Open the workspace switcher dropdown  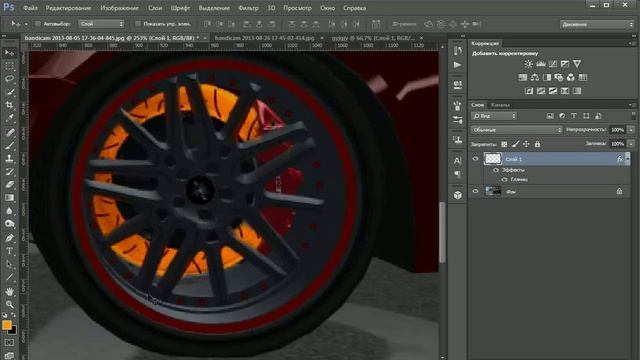(597, 24)
